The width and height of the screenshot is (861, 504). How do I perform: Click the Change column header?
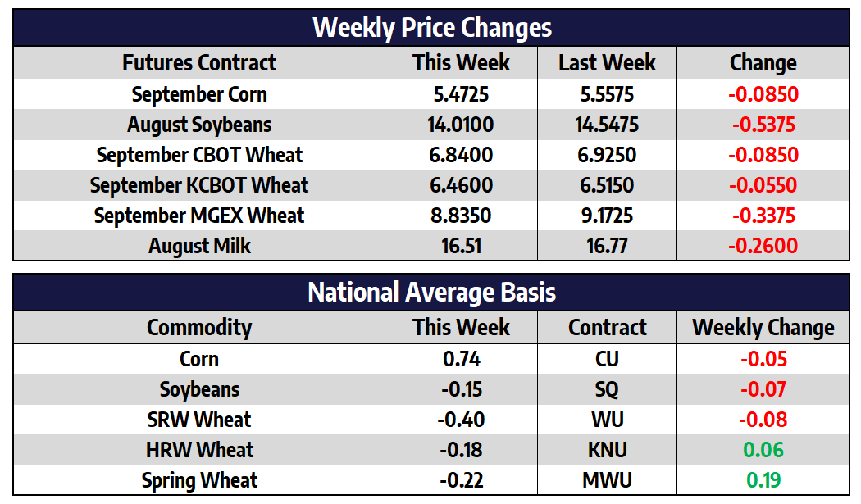[763, 63]
